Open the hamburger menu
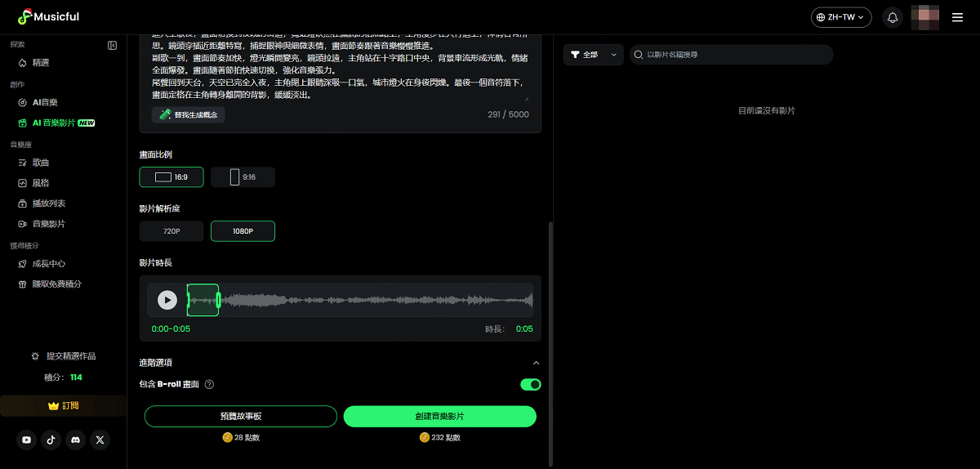The image size is (980, 469). [x=958, y=17]
